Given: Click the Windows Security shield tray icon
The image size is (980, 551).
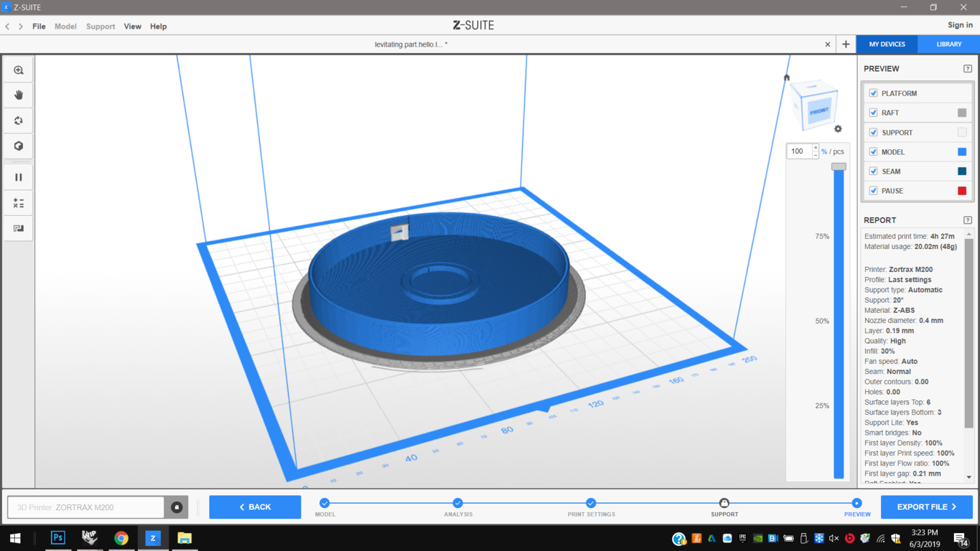Looking at the screenshot, I should tap(896, 538).
